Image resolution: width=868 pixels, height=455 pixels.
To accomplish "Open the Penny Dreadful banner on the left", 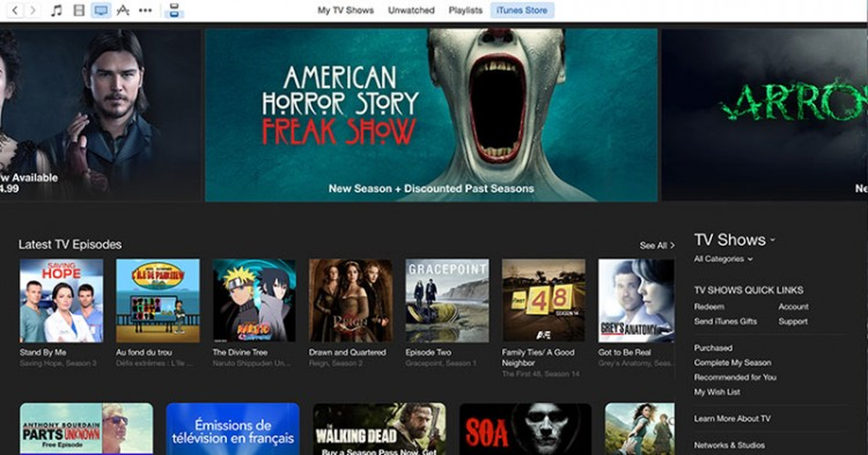I will (x=100, y=114).
